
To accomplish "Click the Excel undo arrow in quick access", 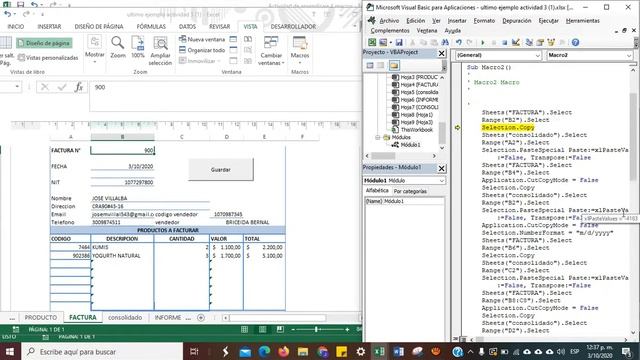I will point(8,14).
